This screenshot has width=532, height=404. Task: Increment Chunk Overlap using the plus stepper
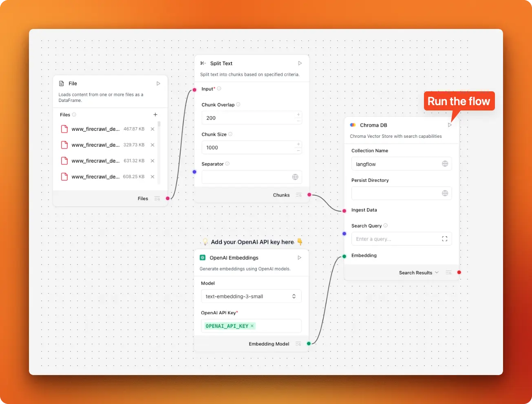(298, 115)
